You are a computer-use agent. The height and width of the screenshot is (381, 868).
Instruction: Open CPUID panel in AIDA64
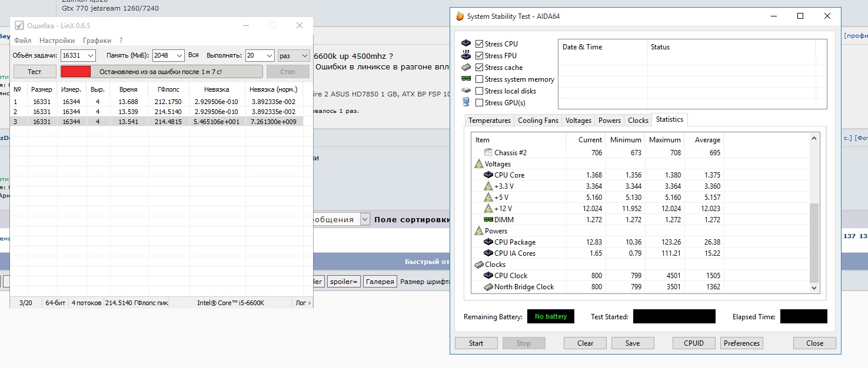[x=694, y=343]
